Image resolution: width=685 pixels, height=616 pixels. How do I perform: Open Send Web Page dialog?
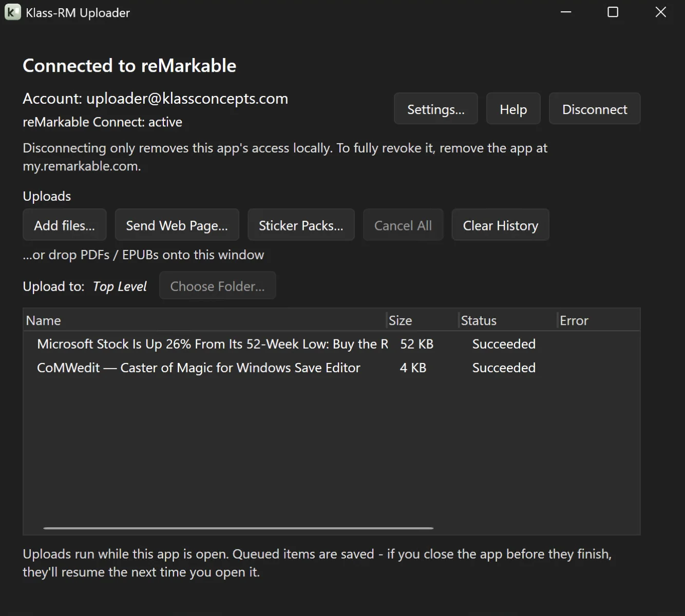[177, 225]
